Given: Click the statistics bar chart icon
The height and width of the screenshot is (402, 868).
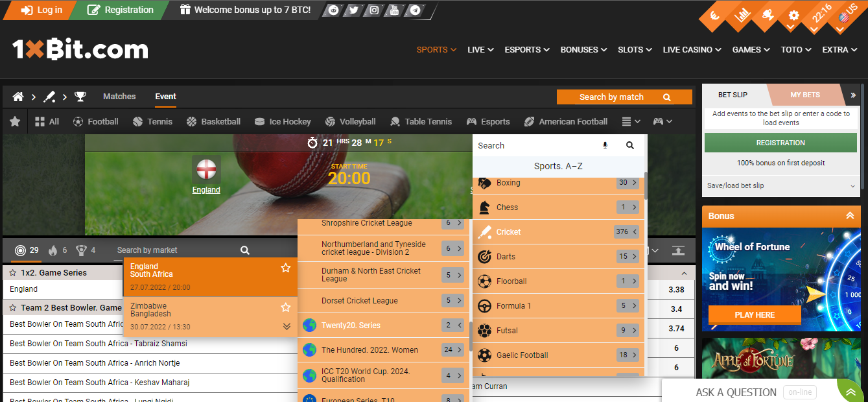Looking at the screenshot, I should [743, 14].
